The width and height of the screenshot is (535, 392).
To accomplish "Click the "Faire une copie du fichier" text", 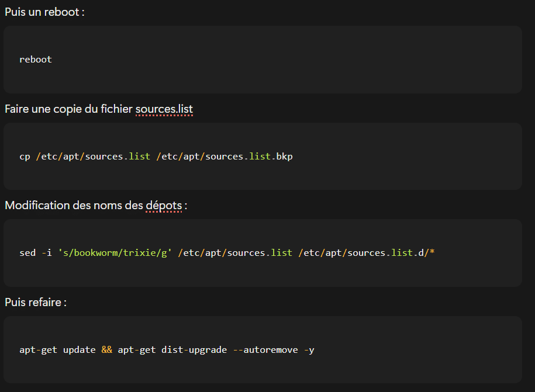I will [69, 109].
